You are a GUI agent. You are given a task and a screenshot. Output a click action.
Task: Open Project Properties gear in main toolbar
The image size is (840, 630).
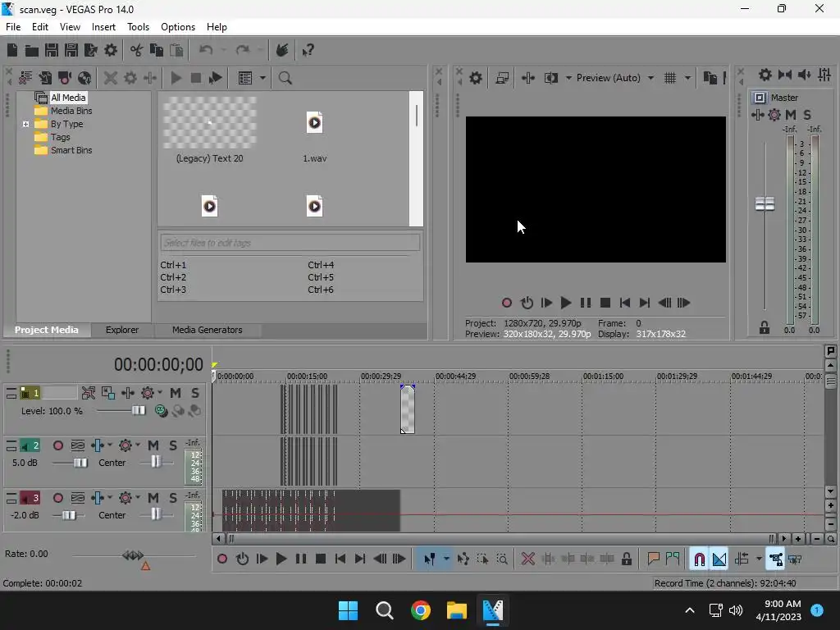pos(111,50)
